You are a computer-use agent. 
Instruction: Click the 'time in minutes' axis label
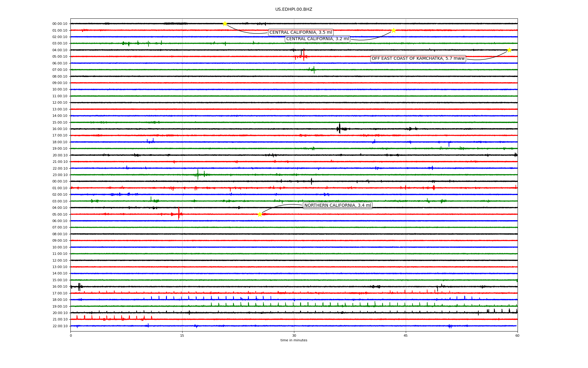click(294, 340)
